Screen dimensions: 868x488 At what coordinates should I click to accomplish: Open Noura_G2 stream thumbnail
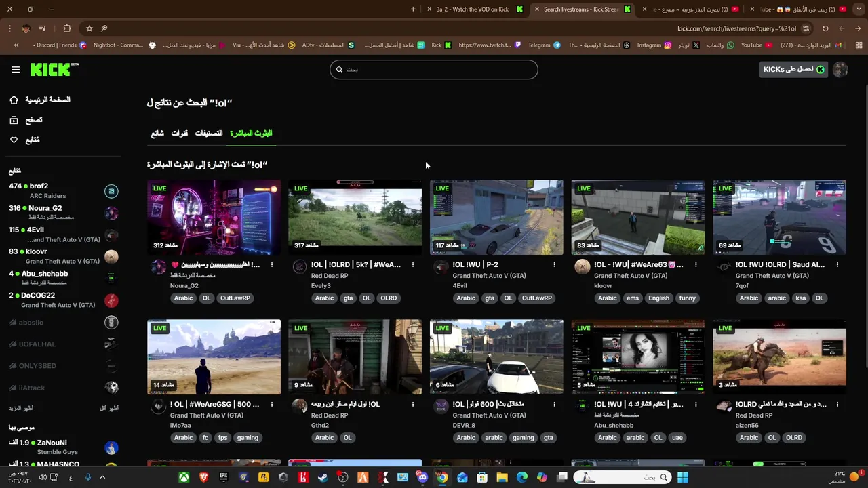click(214, 217)
